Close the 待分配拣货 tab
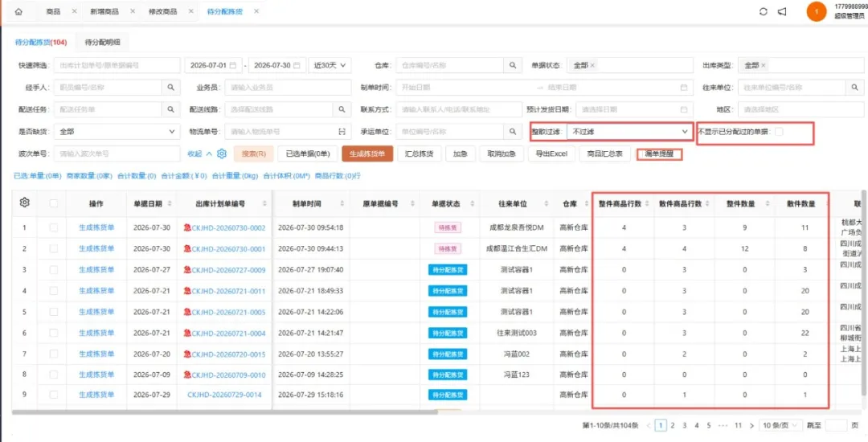868x442 pixels. [x=256, y=11]
